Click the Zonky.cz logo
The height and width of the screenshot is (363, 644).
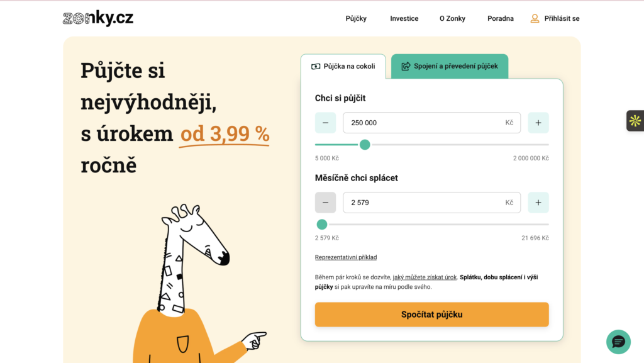(98, 18)
